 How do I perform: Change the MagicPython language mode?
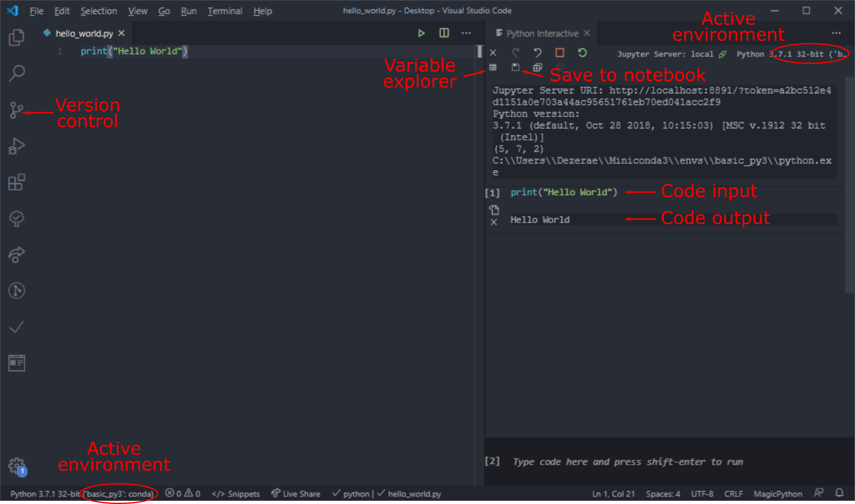click(x=778, y=494)
